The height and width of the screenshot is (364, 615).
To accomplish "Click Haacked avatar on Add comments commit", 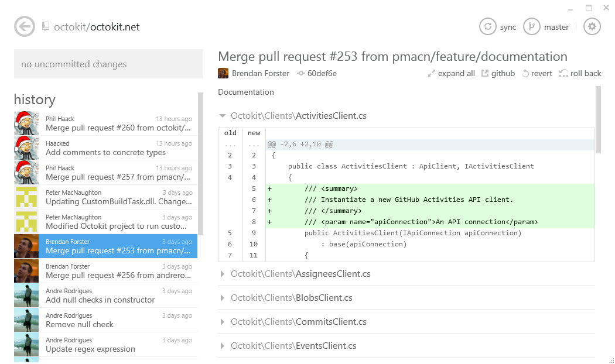I will 26,148.
